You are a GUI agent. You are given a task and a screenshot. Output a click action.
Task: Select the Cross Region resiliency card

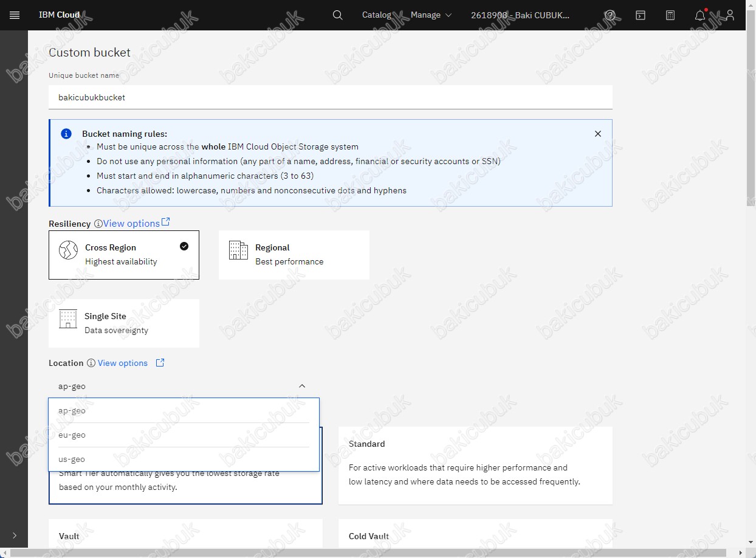click(124, 255)
